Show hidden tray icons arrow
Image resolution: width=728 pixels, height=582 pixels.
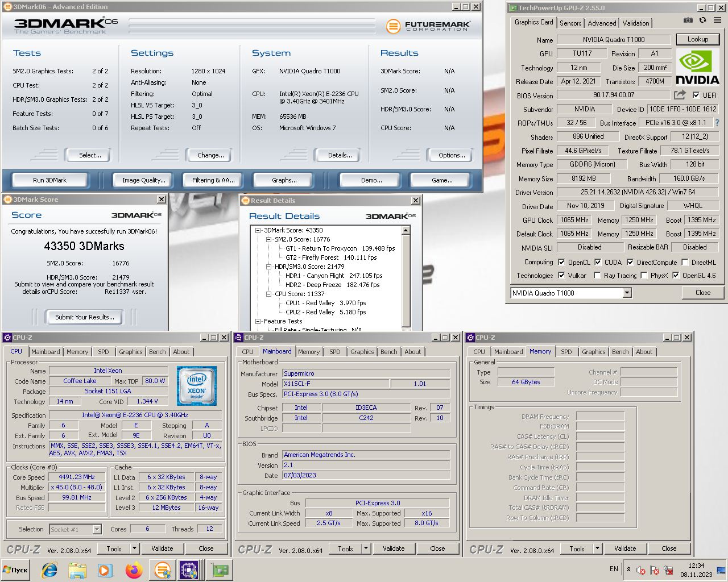(628, 569)
